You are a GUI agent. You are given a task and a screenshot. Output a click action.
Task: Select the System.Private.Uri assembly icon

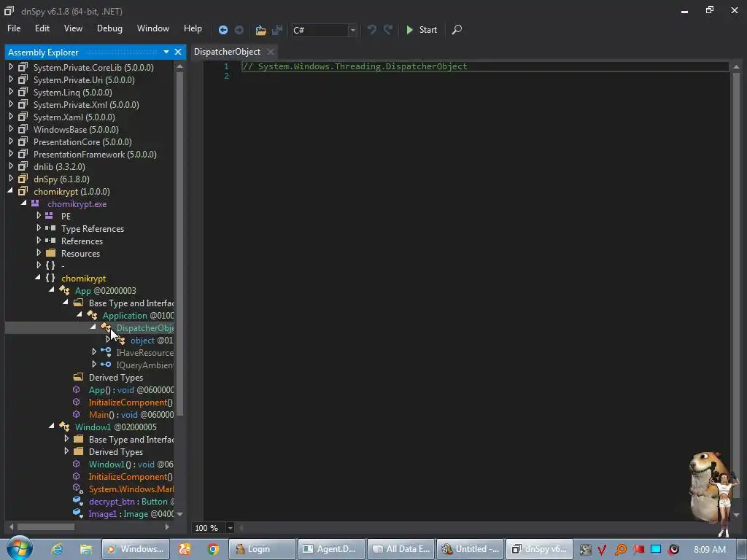click(x=23, y=79)
